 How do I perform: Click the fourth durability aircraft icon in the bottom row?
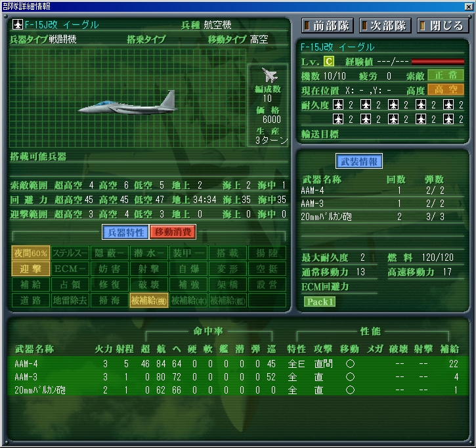click(421, 119)
